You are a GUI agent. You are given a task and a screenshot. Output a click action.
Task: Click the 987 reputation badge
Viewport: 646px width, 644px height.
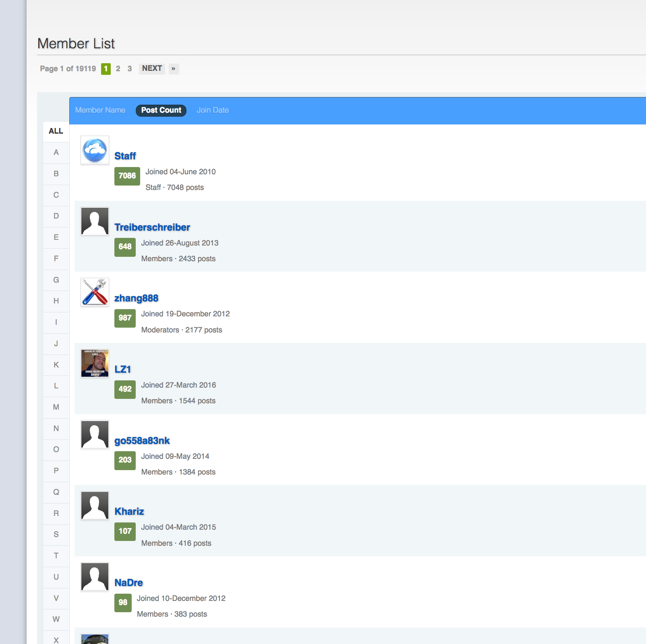125,318
